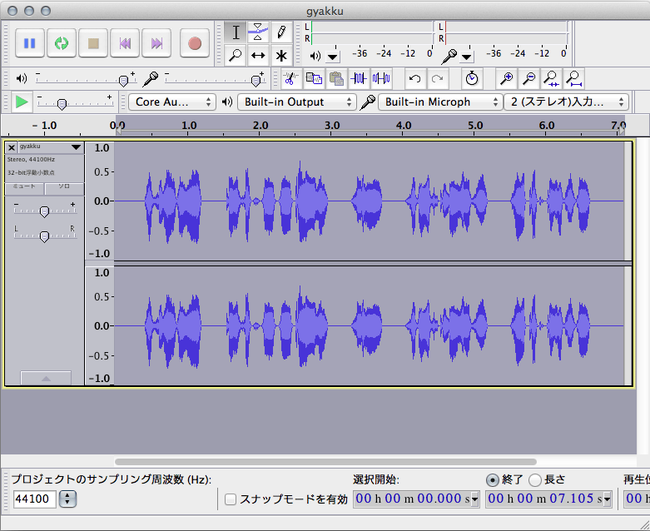The height and width of the screenshot is (531, 650).
Task: Toggle the track Solo button
Action: pos(64,187)
